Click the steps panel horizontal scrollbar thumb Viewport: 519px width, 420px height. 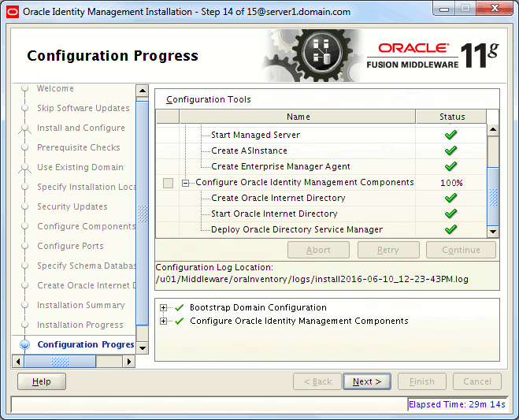tap(60, 362)
